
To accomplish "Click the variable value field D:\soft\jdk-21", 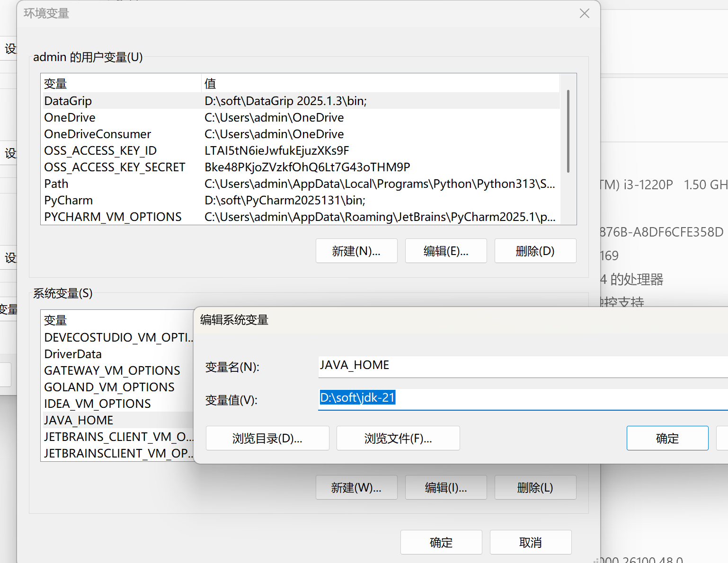I will click(x=521, y=398).
